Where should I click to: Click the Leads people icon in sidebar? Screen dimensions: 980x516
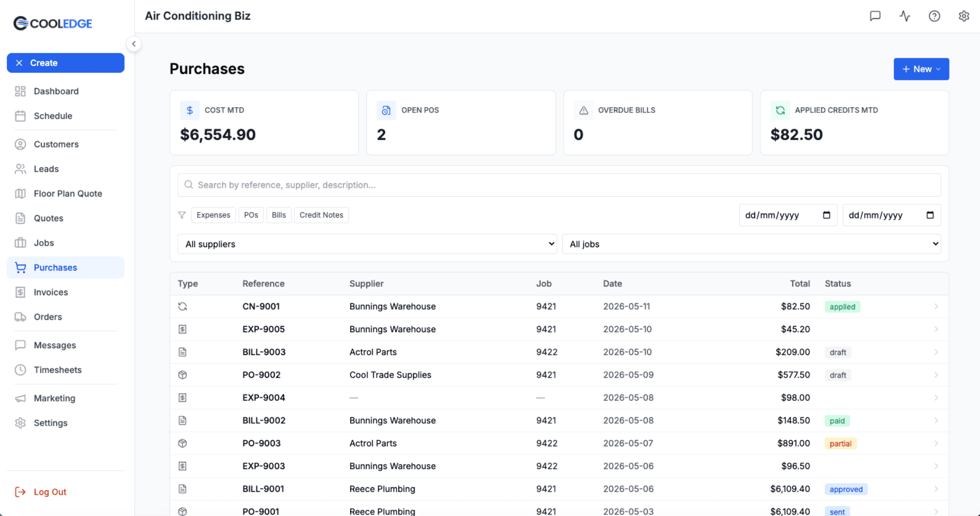[20, 169]
